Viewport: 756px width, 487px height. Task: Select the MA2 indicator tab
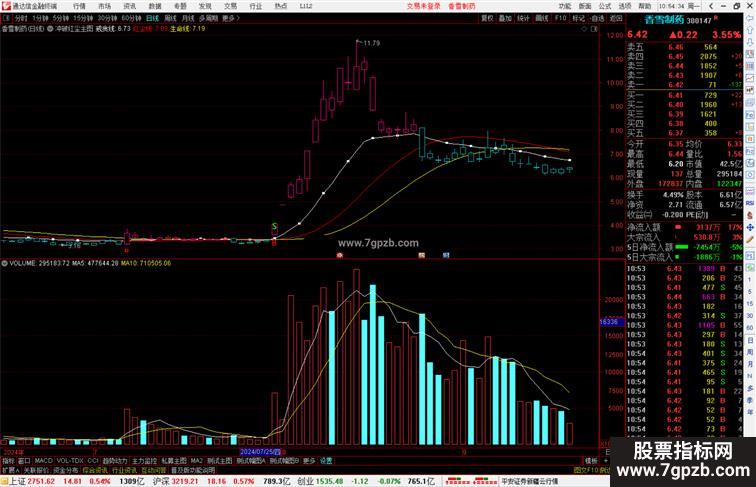click(x=197, y=461)
